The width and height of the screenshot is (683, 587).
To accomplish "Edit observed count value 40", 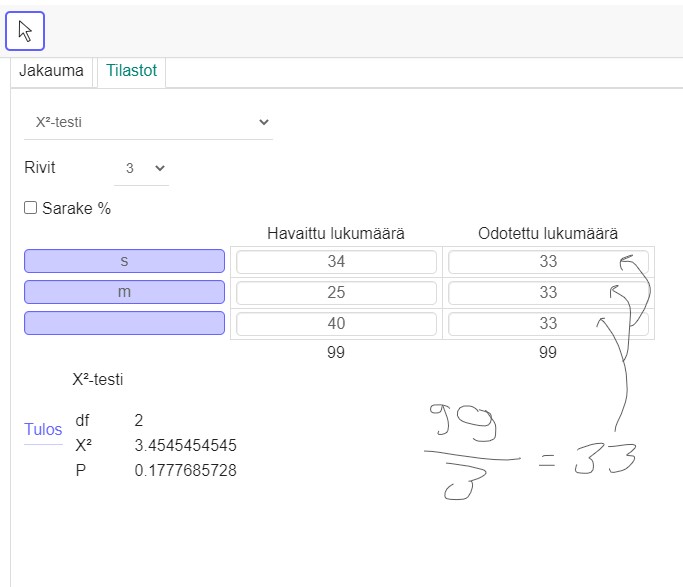I will (336, 324).
